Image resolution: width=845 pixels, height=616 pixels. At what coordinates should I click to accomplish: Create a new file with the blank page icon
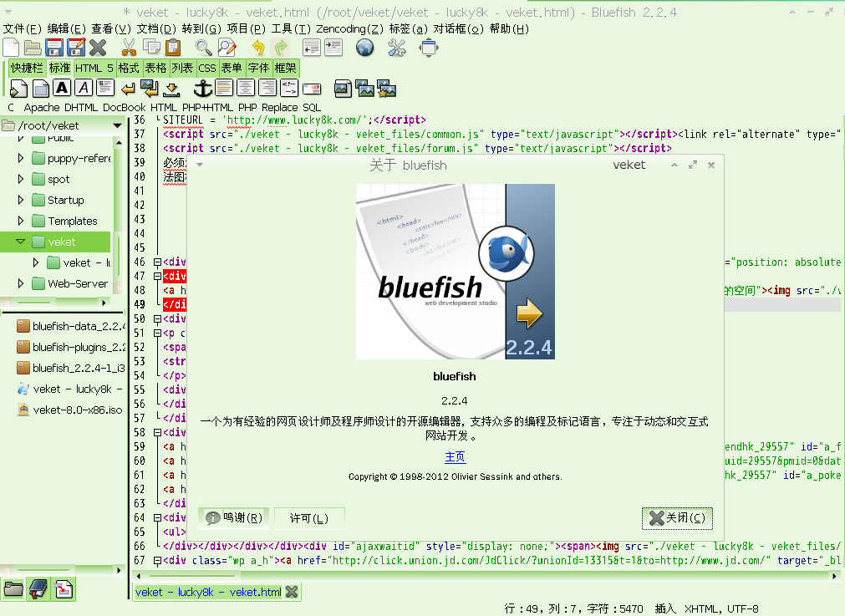[x=12, y=48]
